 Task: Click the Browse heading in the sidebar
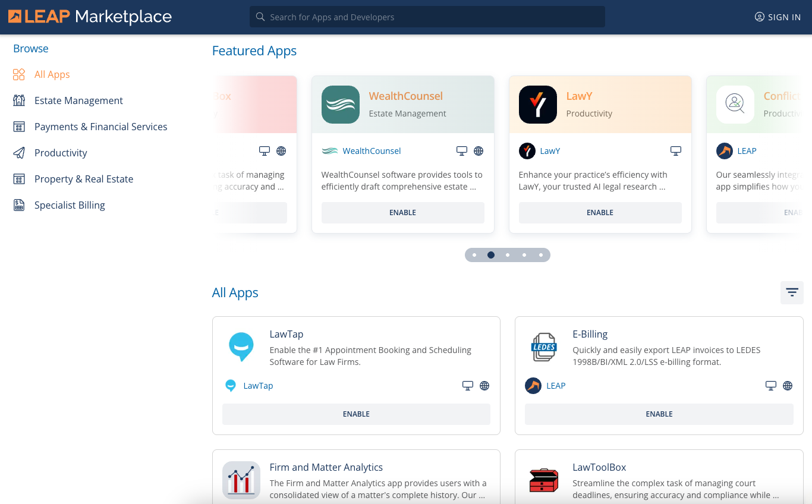[x=30, y=48]
